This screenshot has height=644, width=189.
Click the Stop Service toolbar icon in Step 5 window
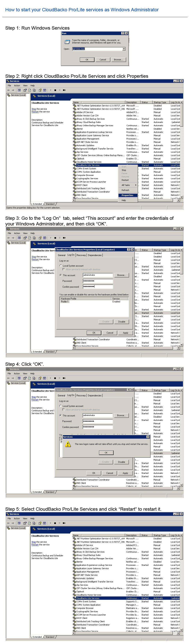click(x=55, y=523)
